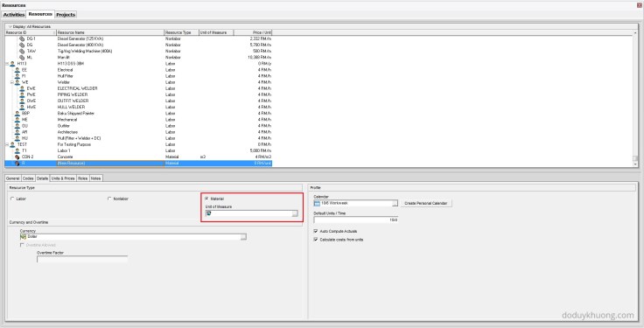
Task: Click the icon inside Unit of Measure field
Action: [x=208, y=213]
